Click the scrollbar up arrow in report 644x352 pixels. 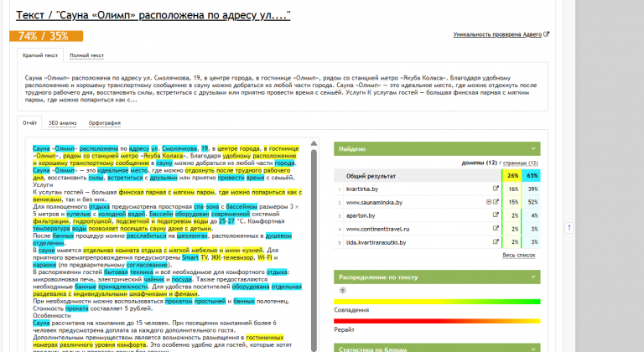[x=314, y=143]
